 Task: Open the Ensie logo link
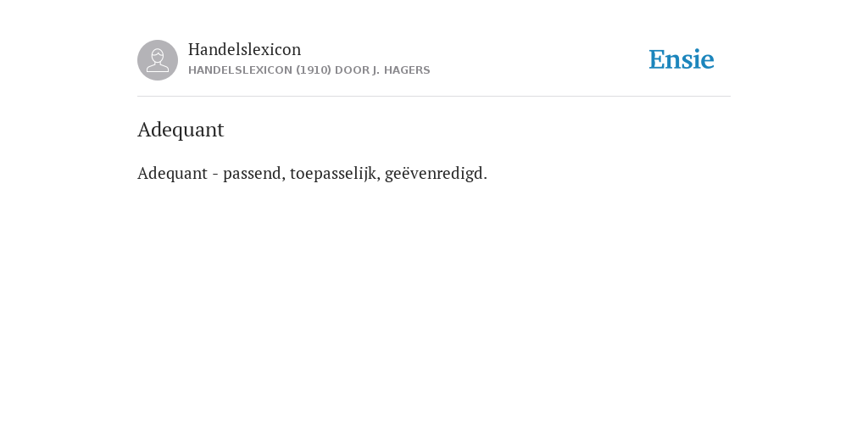pos(682,59)
